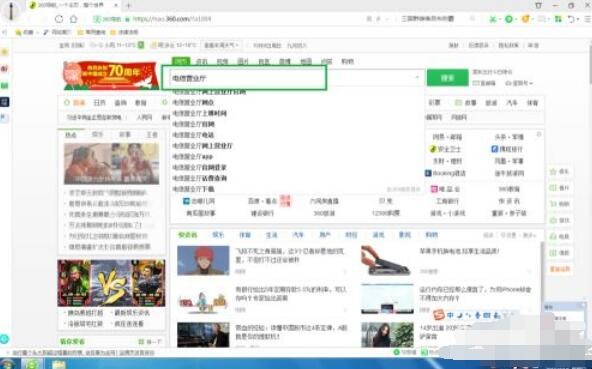Expand the 登录 account dropdown near search button
The width and height of the screenshot is (592, 369).
(x=519, y=83)
